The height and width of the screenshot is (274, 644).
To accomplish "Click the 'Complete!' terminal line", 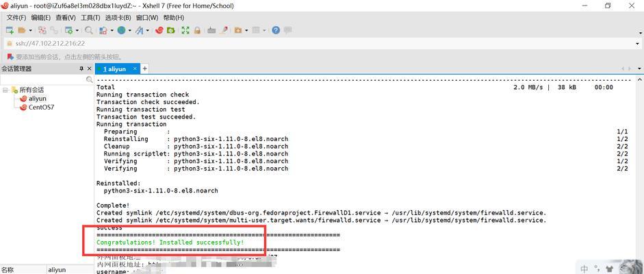I will pyautogui.click(x=113, y=206).
